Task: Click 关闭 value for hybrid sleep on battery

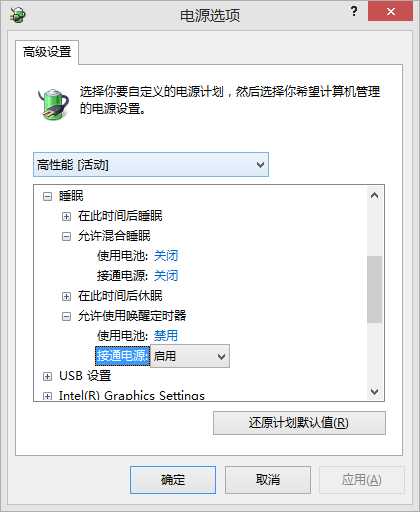Action: pos(166,256)
